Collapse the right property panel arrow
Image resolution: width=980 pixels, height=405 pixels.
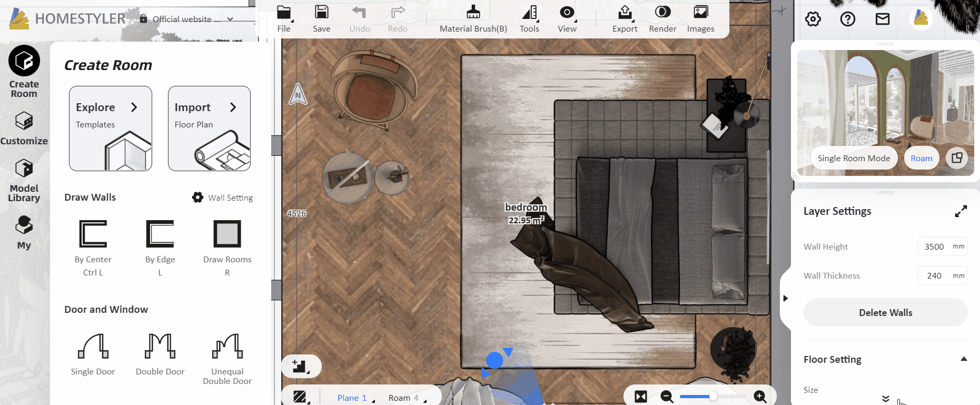point(785,298)
